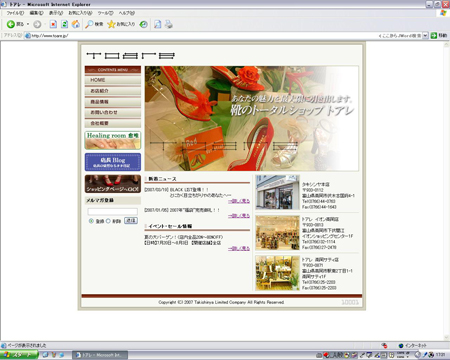Go to the browser Home page icon

(76, 24)
